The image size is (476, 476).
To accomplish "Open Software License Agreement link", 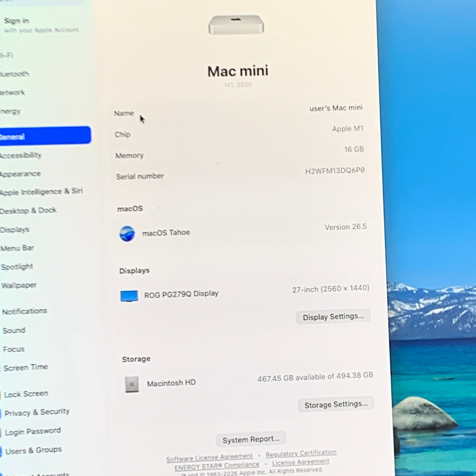I will pos(209,458).
